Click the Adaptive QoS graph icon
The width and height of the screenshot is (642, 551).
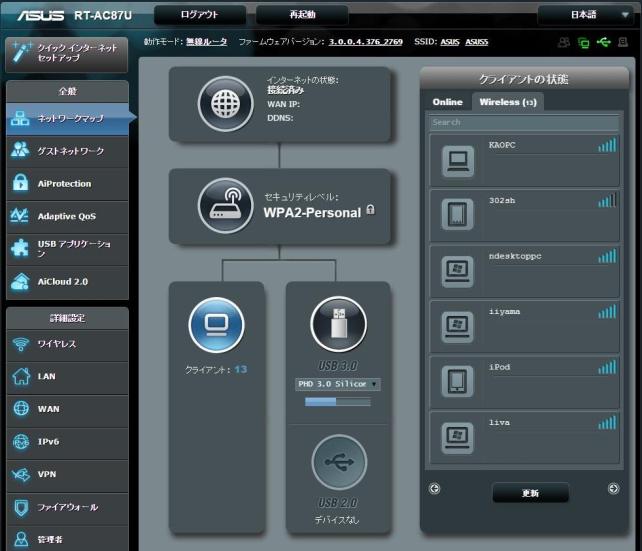tap(20, 216)
